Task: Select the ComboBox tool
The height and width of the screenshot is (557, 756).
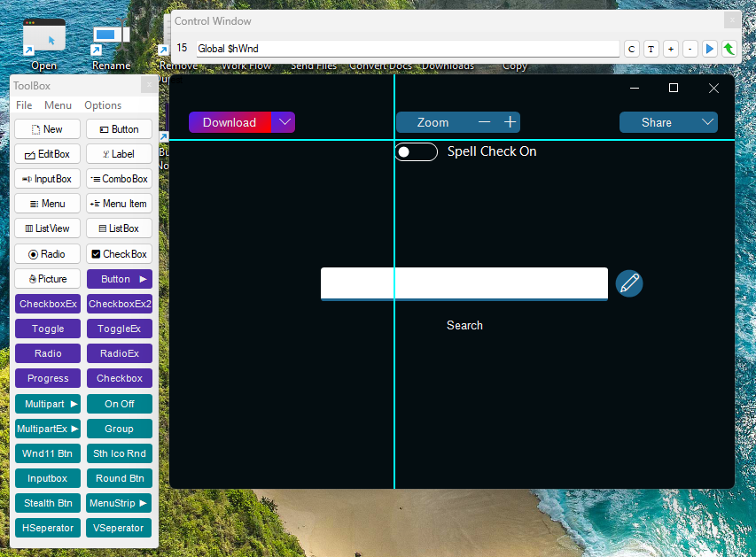Action: 119,179
